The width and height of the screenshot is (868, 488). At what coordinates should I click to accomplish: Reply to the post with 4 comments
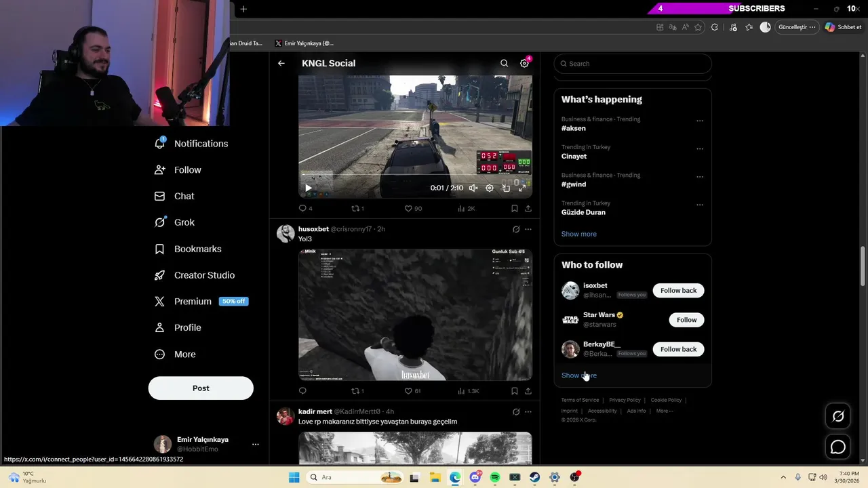point(305,208)
